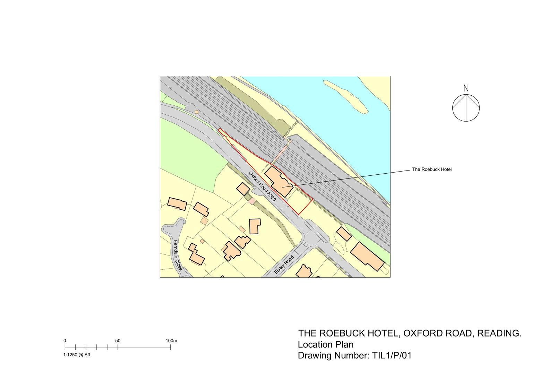555x392 pixels.
Task: Click the '100m' label on the scale bar
Action: tap(171, 341)
